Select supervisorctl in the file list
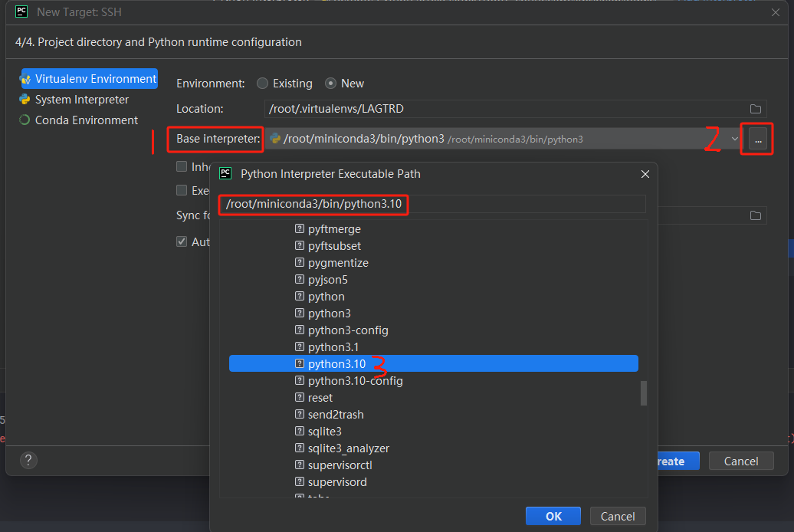The width and height of the screenshot is (794, 532). 340,465
